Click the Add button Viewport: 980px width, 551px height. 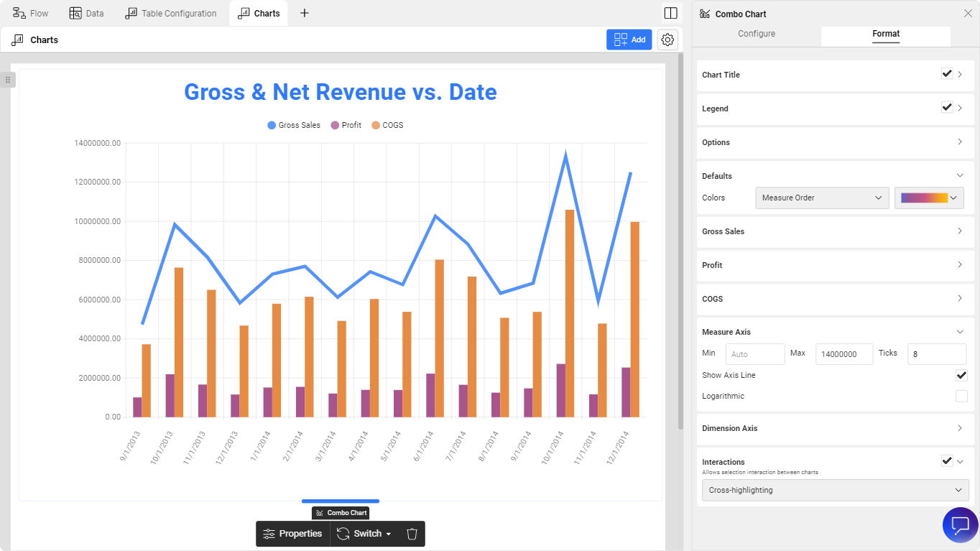[x=629, y=40]
